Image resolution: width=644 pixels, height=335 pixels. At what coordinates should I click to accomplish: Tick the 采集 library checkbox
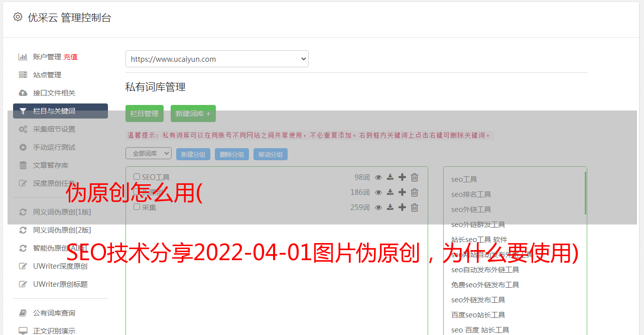[137, 207]
